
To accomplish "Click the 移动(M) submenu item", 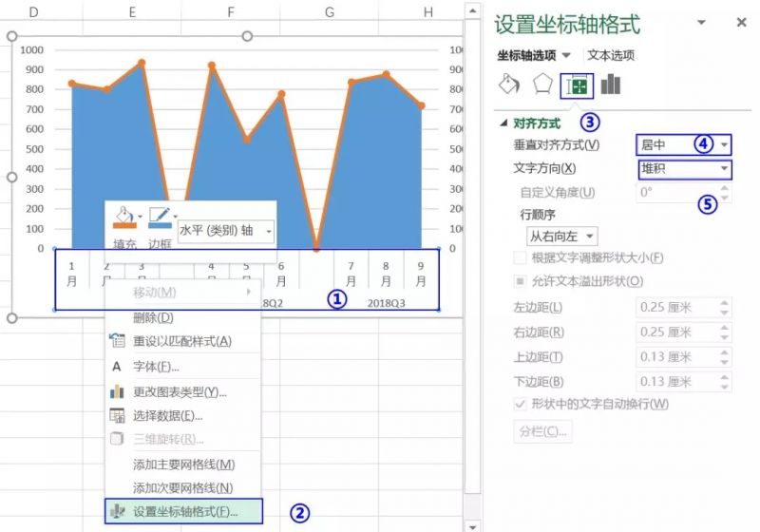I will 182,292.
